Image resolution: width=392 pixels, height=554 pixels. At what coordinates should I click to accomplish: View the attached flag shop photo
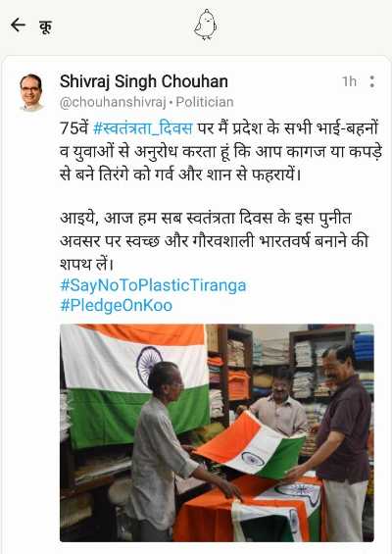[x=217, y=432]
